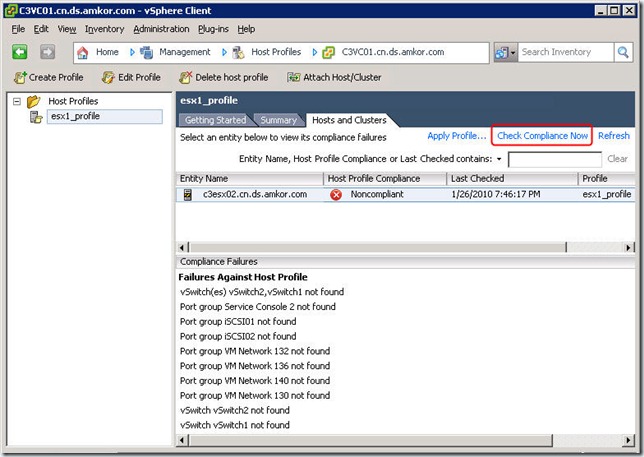644x457 pixels.
Task: Click the Attach Host/Cluster icon
Action: (294, 77)
